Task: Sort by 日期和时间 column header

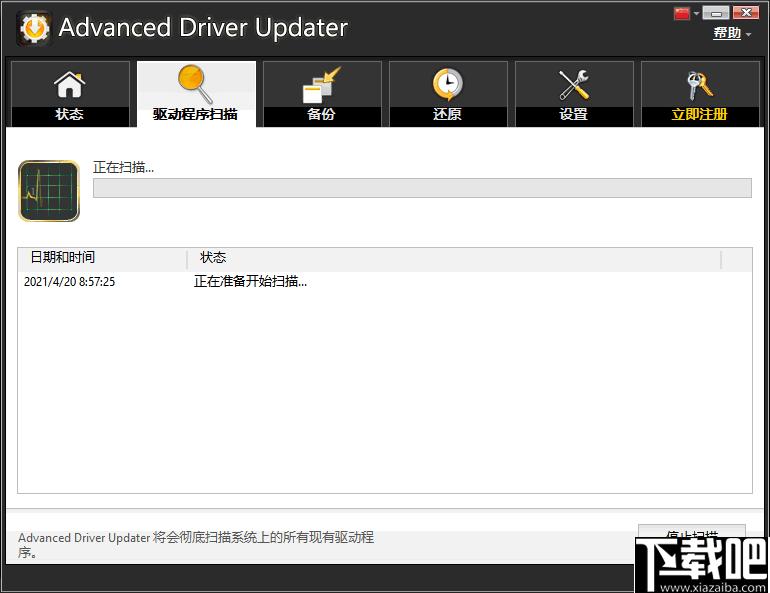Action: coord(102,258)
